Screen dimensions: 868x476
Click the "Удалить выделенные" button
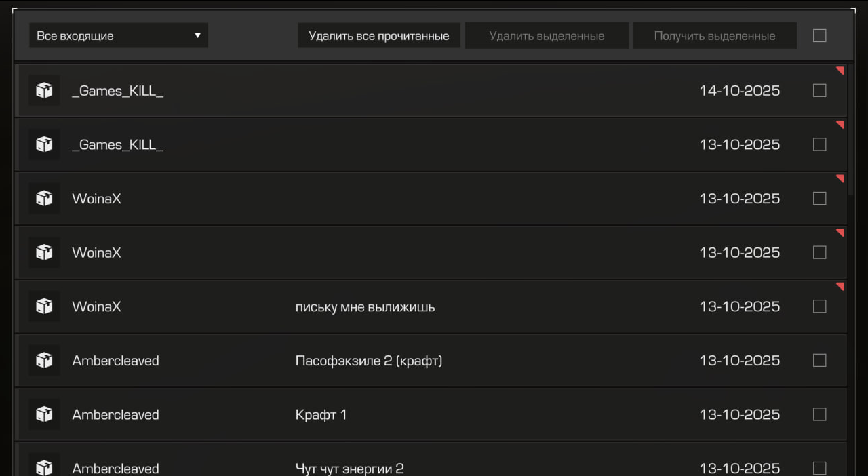(x=547, y=36)
